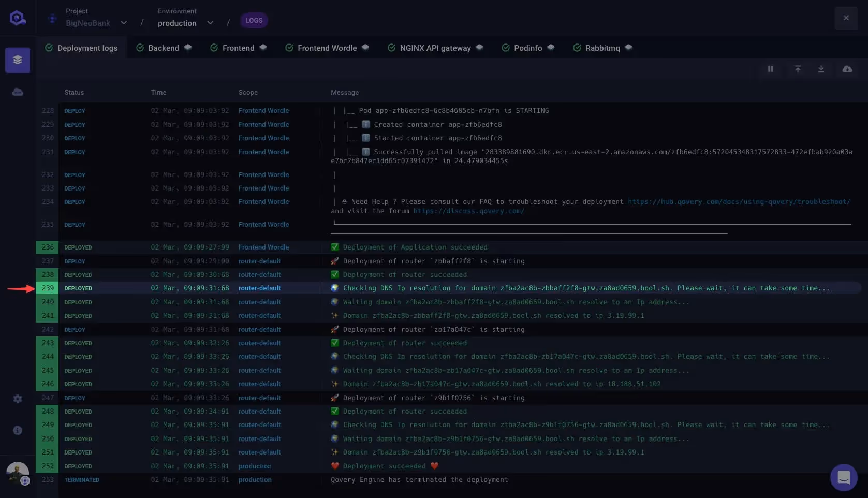
Task: Select the Frontend logs tab
Action: coord(238,48)
